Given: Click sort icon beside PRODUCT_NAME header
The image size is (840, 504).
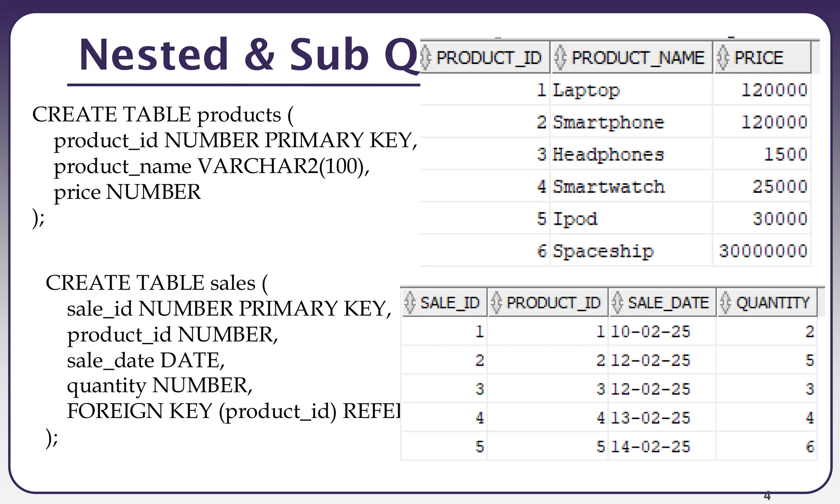Looking at the screenshot, I should [560, 57].
